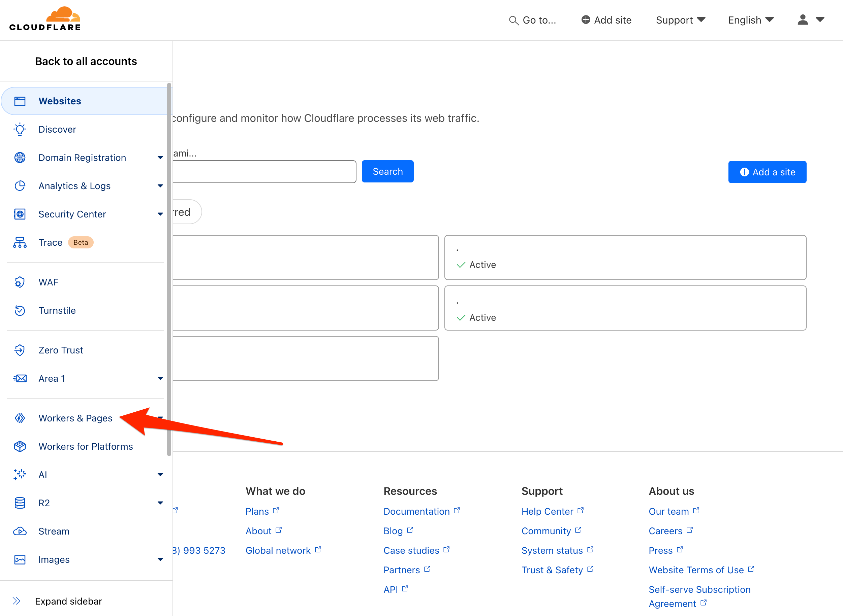
Task: Select the Zero Trust shield icon
Action: [x=20, y=350]
